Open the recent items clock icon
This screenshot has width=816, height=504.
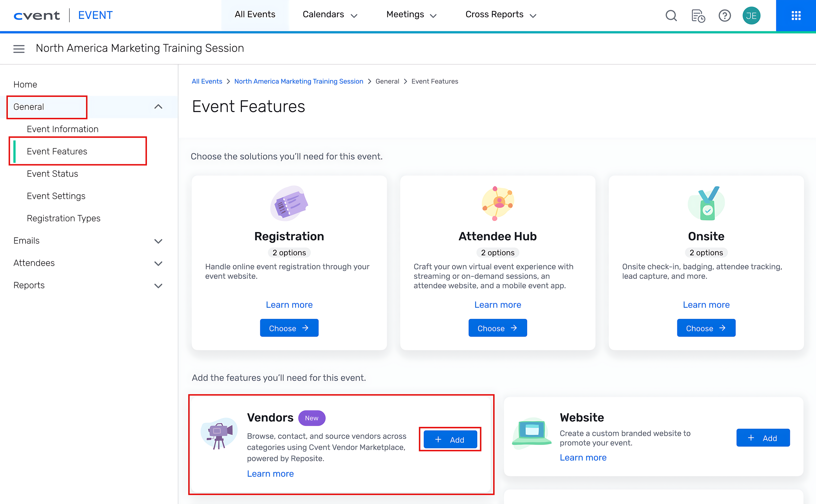tap(698, 15)
